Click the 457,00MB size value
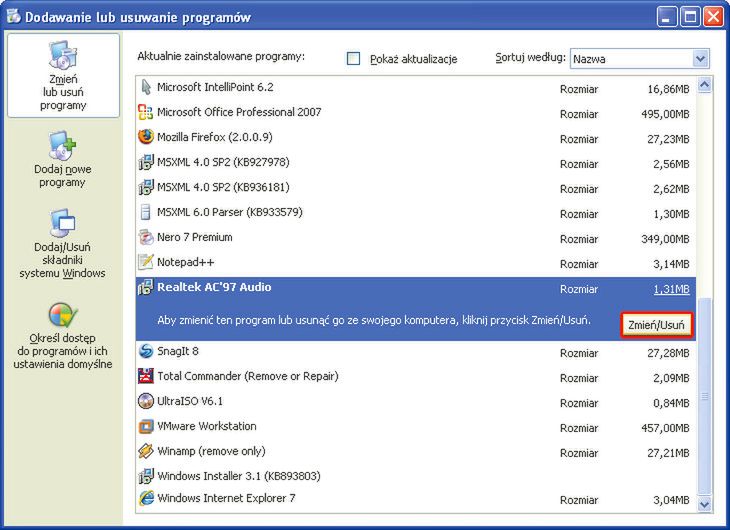The height and width of the screenshot is (530, 730). [665, 428]
